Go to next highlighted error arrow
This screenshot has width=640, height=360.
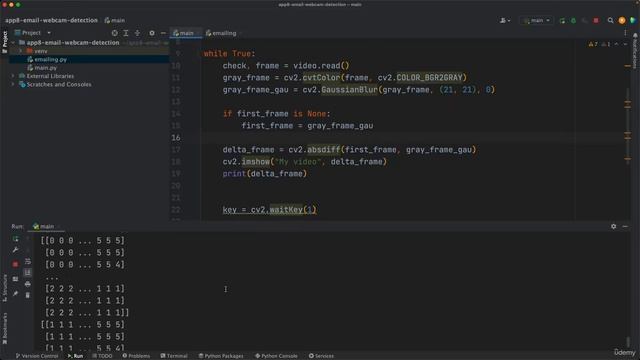(625, 44)
